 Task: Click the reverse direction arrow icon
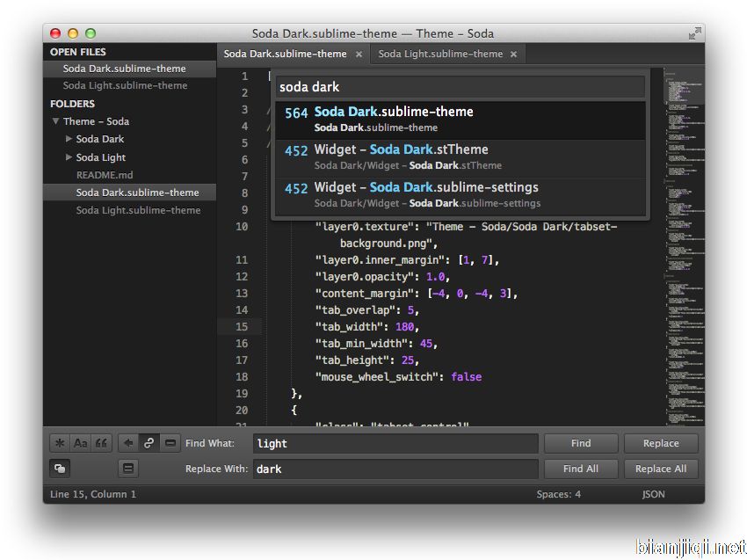[x=128, y=443]
